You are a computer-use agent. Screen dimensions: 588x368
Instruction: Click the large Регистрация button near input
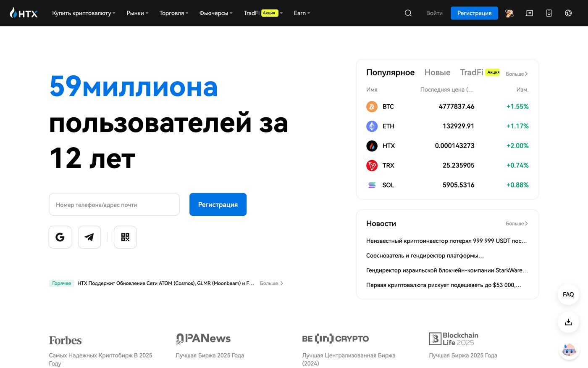(218, 204)
